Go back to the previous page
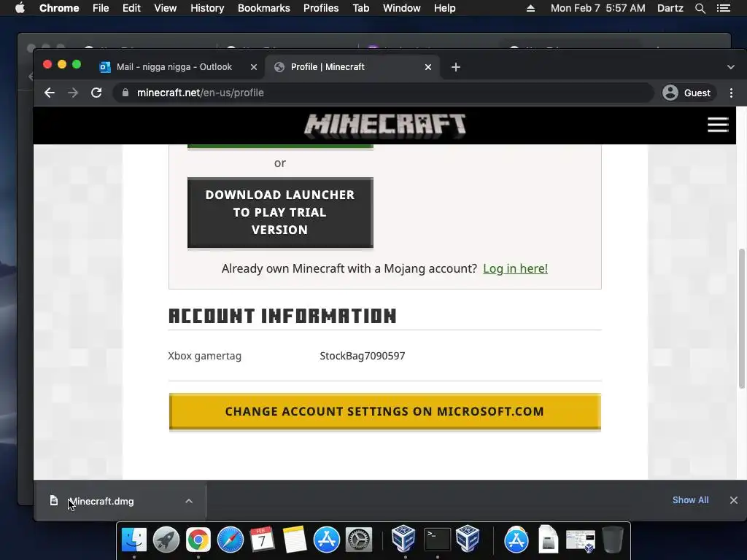 tap(50, 93)
